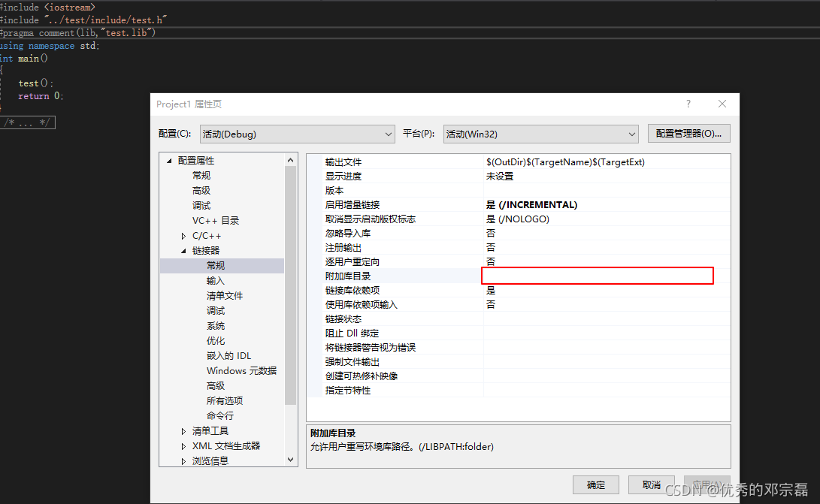Click the 显示进度 property row
The height and width of the screenshot is (504, 820).
519,177
